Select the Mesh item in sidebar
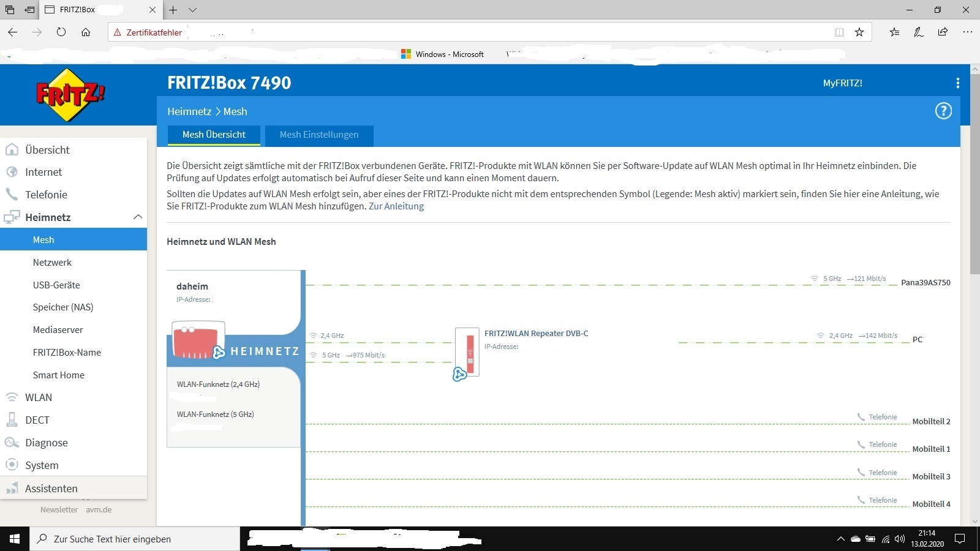The height and width of the screenshot is (551, 980). [x=73, y=239]
